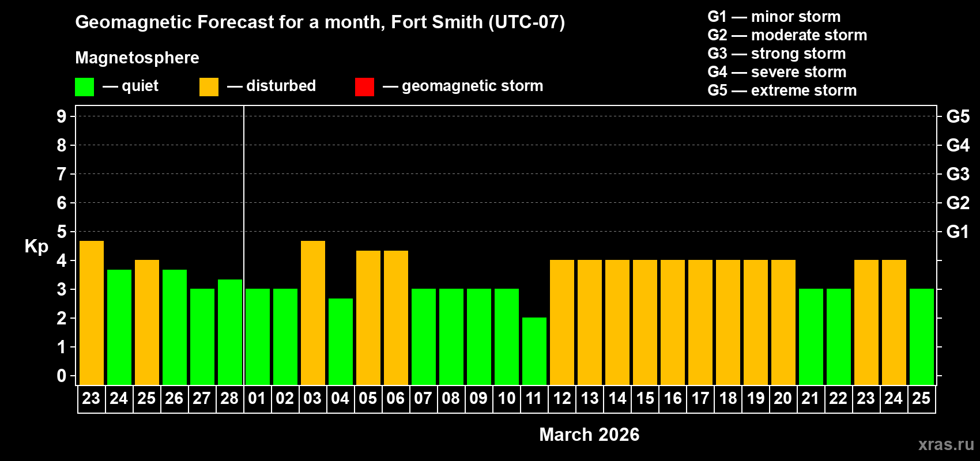Select the date label 23 of February
The height and width of the screenshot is (461, 980).
point(91,399)
